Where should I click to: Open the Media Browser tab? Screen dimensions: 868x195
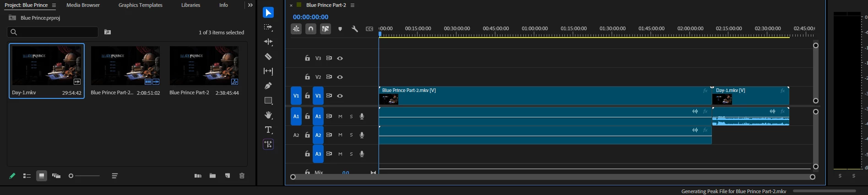[x=83, y=5]
